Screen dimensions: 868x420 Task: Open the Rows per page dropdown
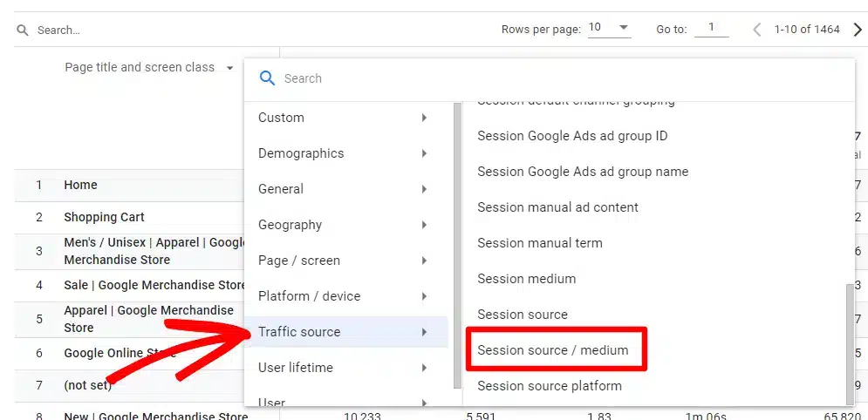[610, 28]
